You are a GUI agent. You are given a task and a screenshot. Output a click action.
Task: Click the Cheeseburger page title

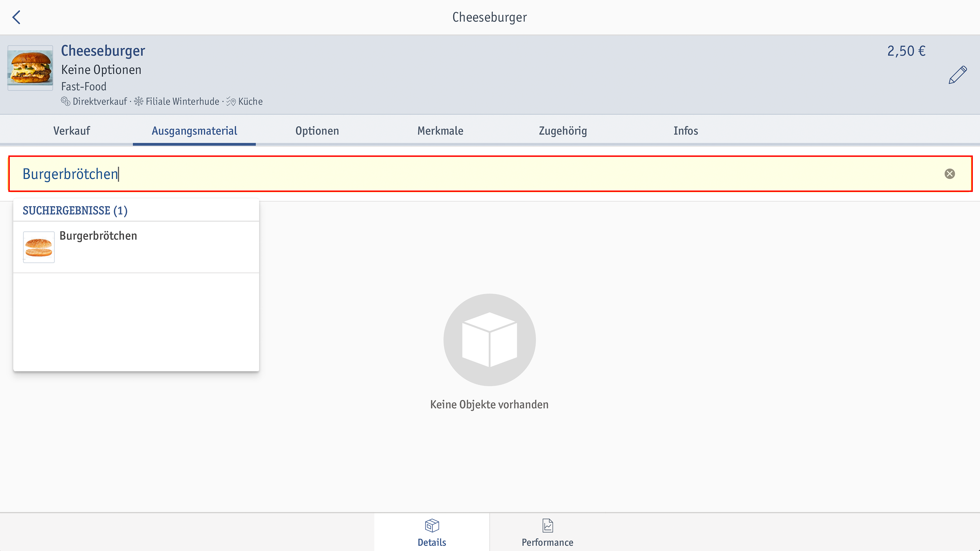click(490, 17)
